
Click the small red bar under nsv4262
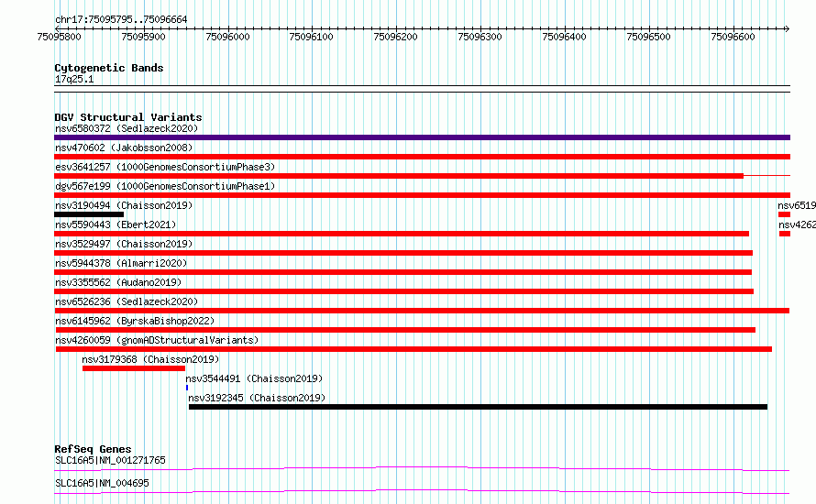tap(785, 234)
